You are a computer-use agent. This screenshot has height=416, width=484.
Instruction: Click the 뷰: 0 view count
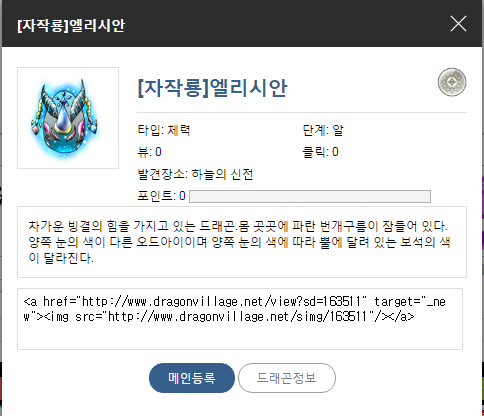tap(150, 152)
